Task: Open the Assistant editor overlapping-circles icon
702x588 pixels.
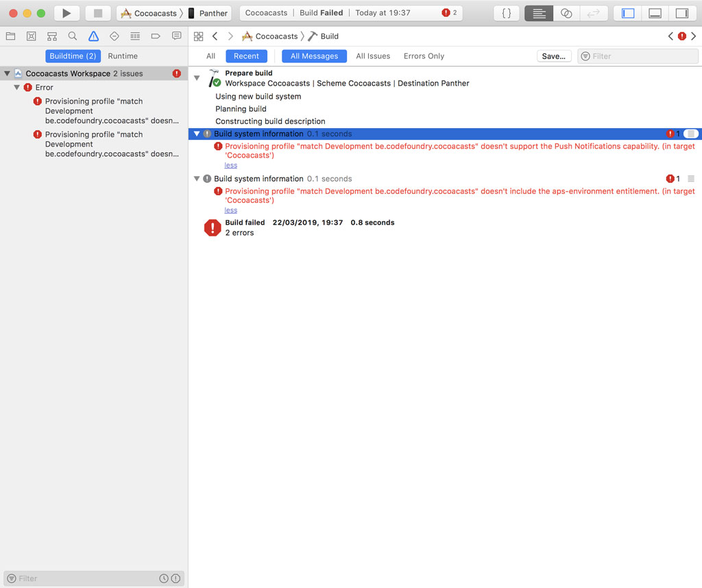Action: [x=566, y=13]
